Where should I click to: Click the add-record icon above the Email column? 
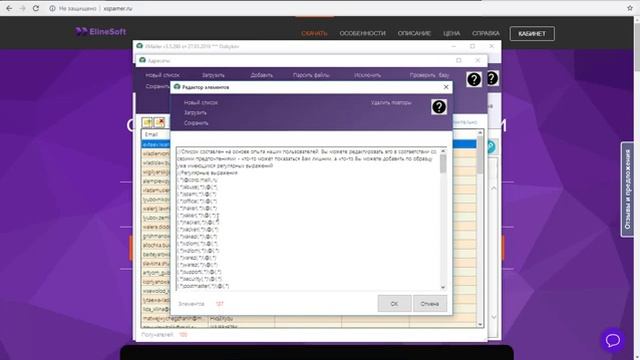coord(147,122)
